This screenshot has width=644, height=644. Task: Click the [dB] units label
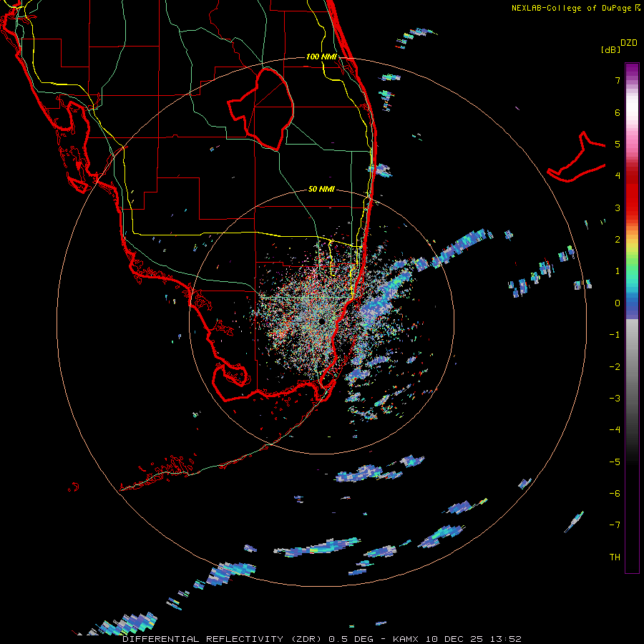point(610,49)
